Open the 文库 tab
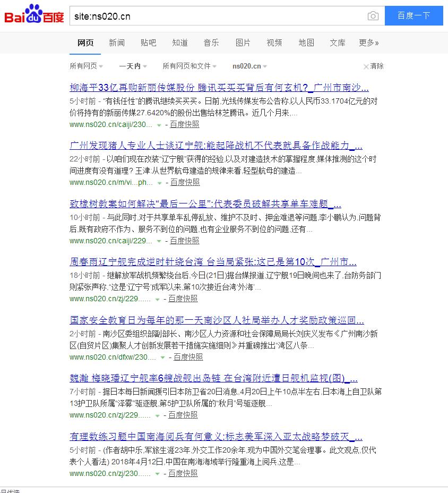This screenshot has height=493, width=448. pyautogui.click(x=338, y=42)
